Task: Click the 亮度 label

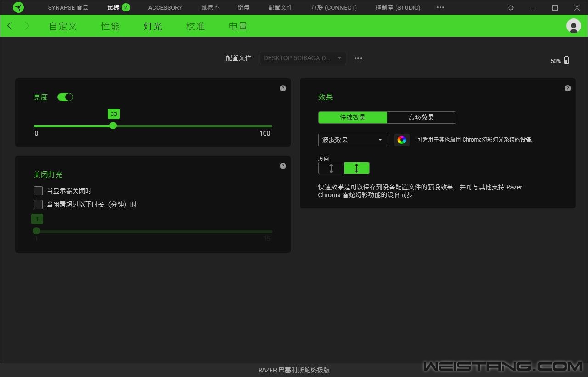Action: 40,97
